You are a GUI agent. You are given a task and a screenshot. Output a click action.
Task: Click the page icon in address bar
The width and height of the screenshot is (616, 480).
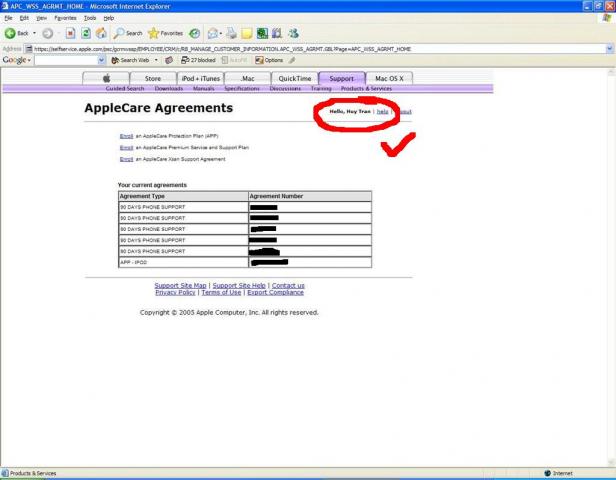[29, 49]
